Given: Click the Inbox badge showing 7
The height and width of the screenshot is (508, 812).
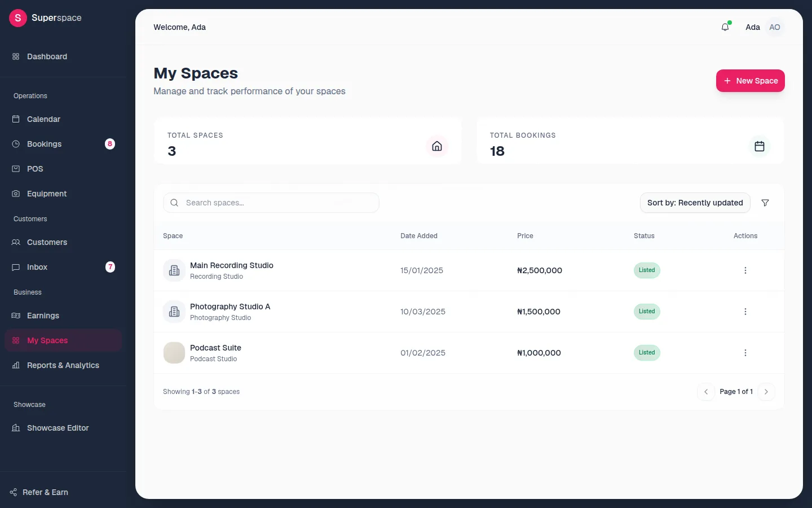Looking at the screenshot, I should tap(110, 267).
